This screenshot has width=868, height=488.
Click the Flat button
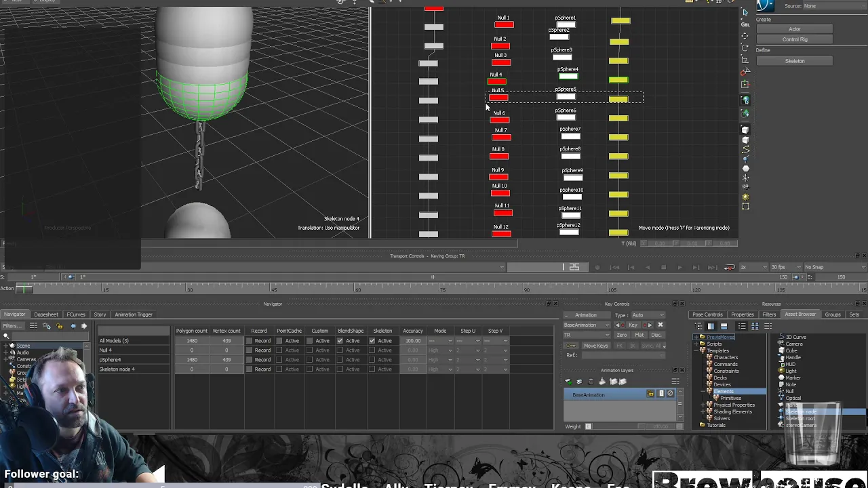pos(639,335)
